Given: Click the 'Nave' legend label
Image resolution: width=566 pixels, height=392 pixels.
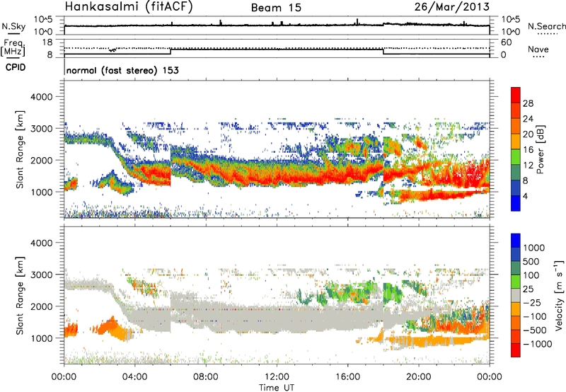Looking at the screenshot, I should coord(538,50).
